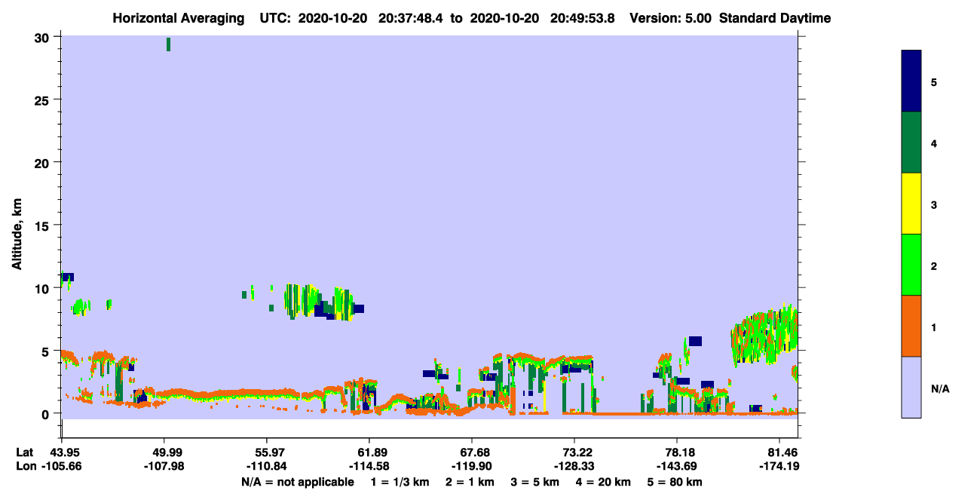The height and width of the screenshot is (503, 980).
Task: Click the y-axis tick label 15
Action: coord(43,225)
